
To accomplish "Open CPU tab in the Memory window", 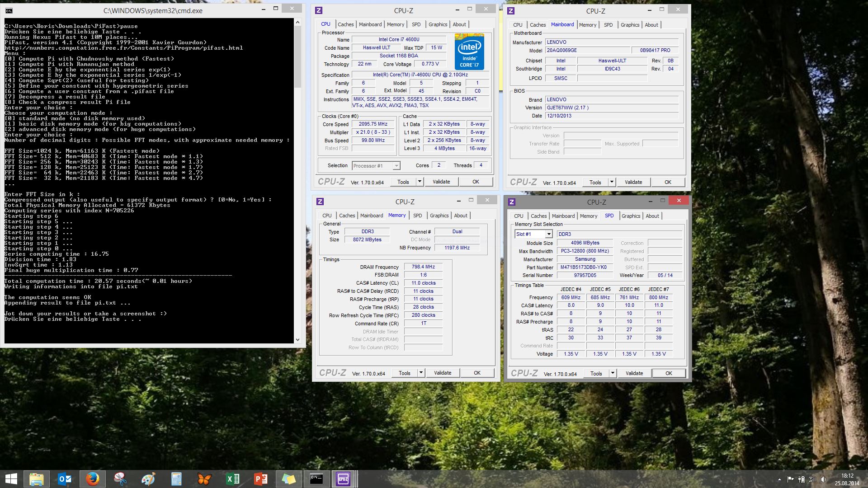I will click(327, 216).
